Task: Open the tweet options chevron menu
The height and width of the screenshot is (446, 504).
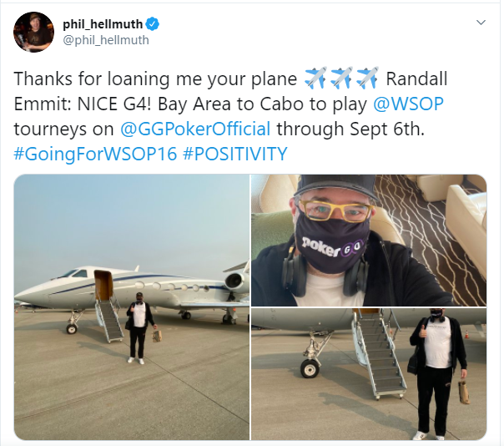Action: (x=481, y=23)
